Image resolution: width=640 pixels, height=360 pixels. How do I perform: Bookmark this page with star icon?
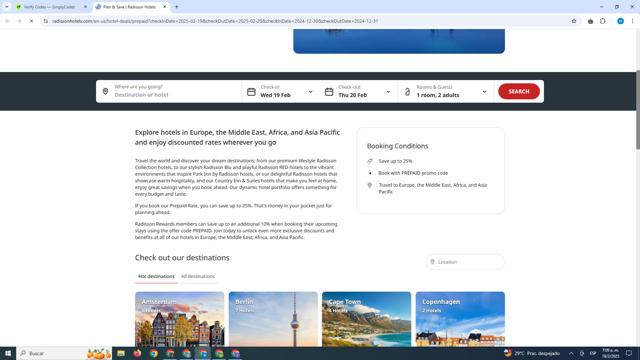(573, 21)
